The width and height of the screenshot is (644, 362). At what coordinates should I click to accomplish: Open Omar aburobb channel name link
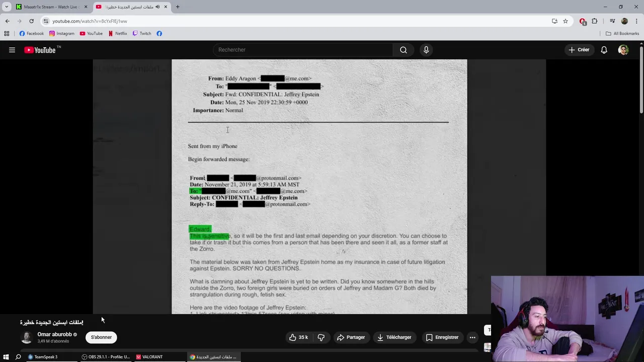pyautogui.click(x=54, y=334)
